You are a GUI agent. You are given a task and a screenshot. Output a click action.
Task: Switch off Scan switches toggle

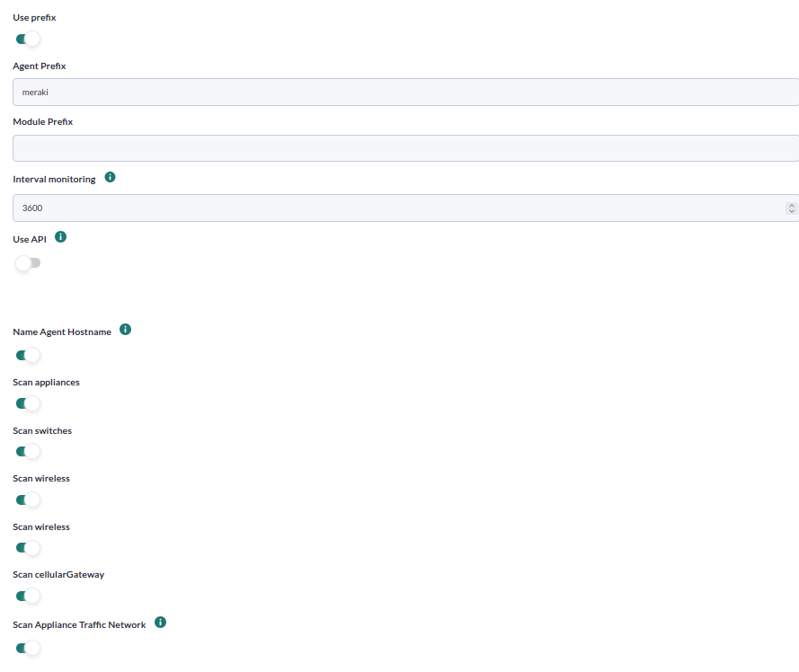[x=28, y=451]
